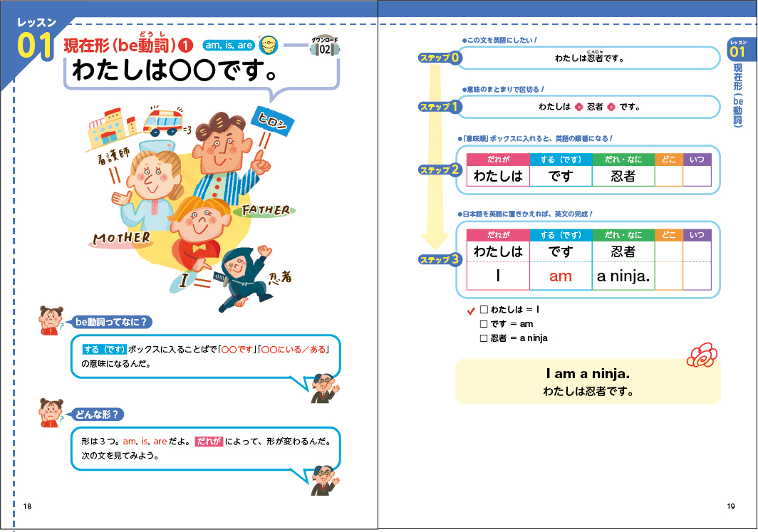Screen dimensions: 758x532
Task: Click the pink だれが tag in the 形は3つ bubble
Action: pyautogui.click(x=209, y=441)
